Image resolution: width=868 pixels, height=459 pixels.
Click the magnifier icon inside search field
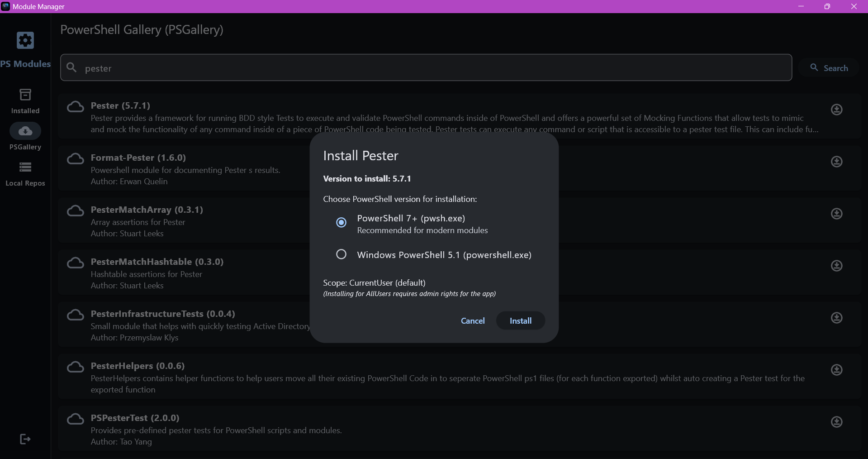coord(71,68)
